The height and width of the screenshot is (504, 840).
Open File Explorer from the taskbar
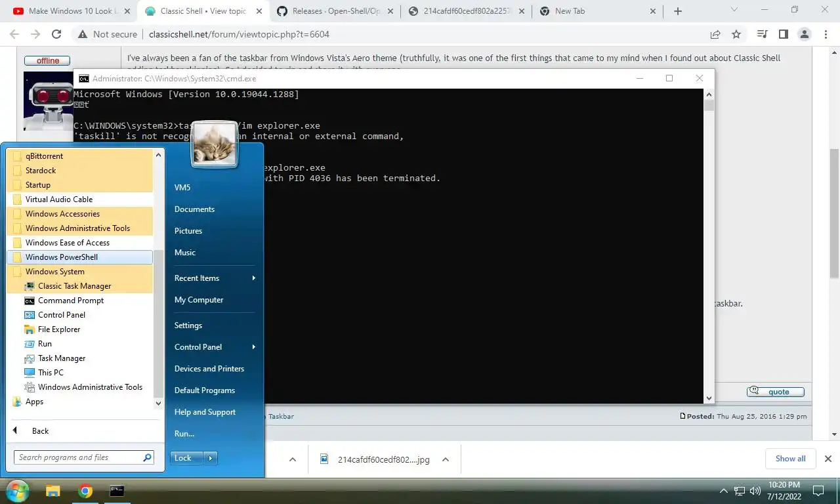(52, 491)
